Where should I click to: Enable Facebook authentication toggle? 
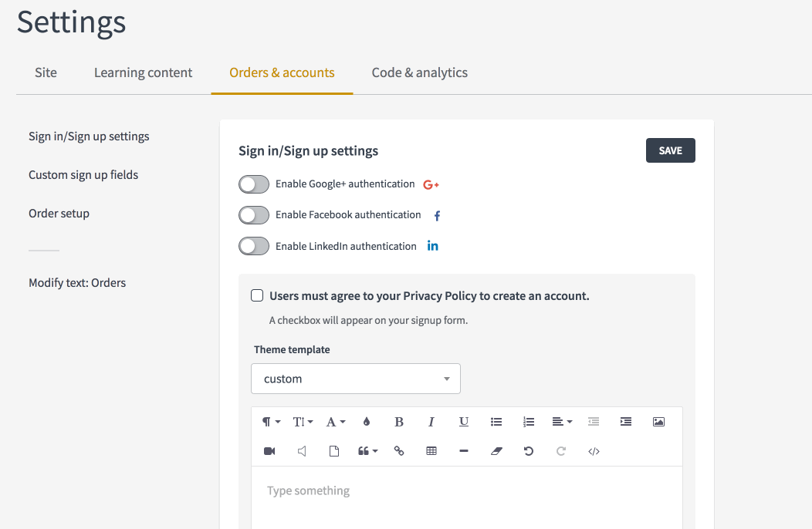tap(254, 215)
